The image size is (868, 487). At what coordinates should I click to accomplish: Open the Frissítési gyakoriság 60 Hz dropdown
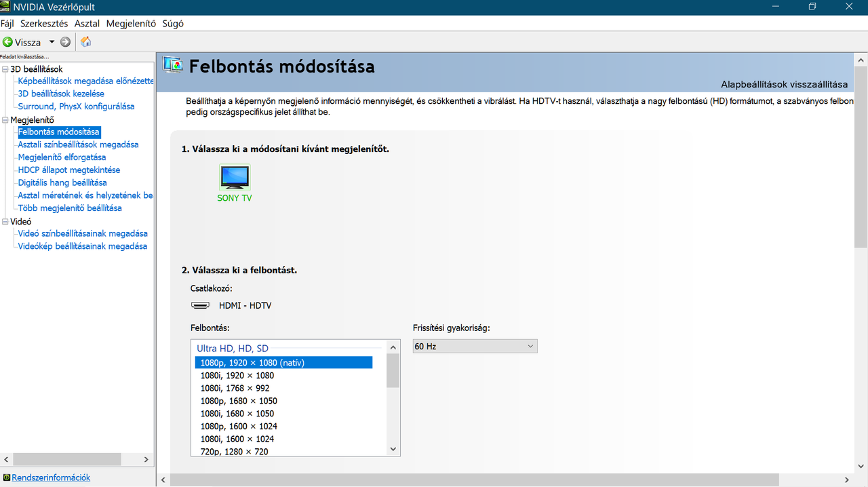475,346
